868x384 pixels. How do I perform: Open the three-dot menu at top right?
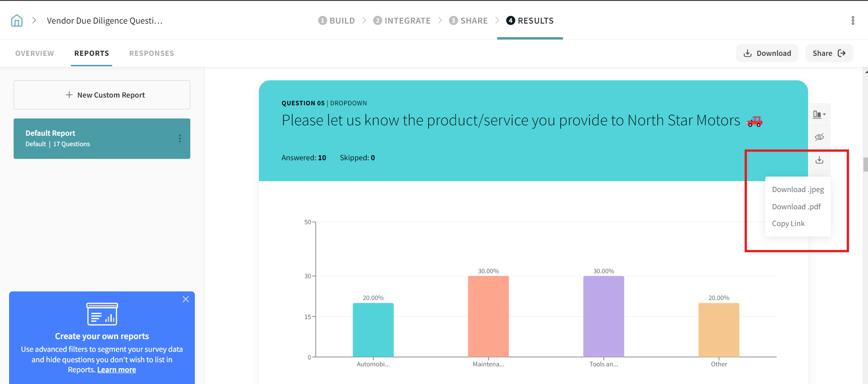point(853,20)
